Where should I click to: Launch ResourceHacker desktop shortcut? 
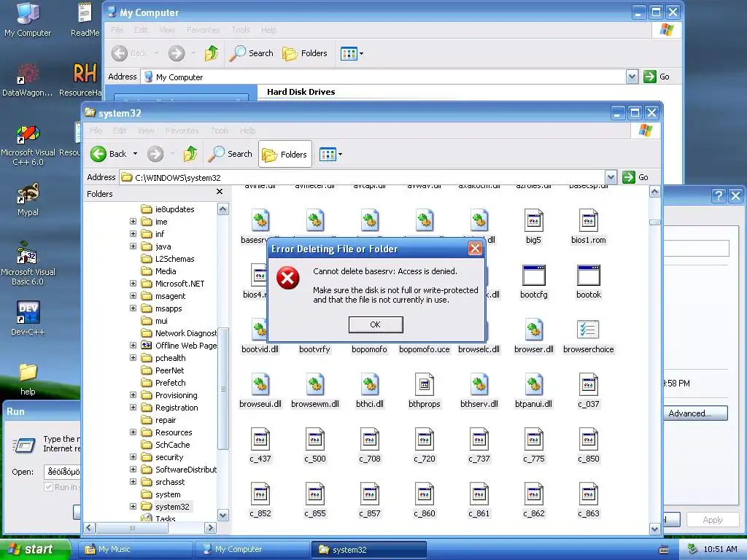[x=82, y=79]
